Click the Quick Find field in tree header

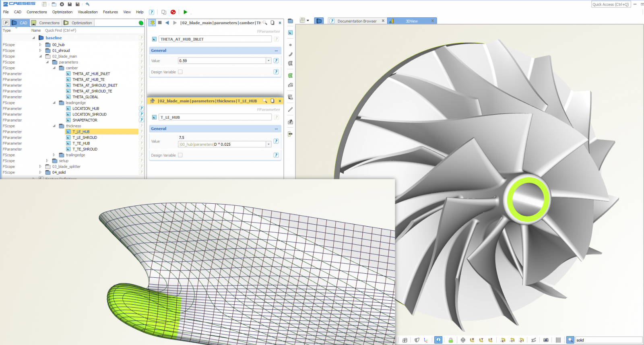pos(92,31)
